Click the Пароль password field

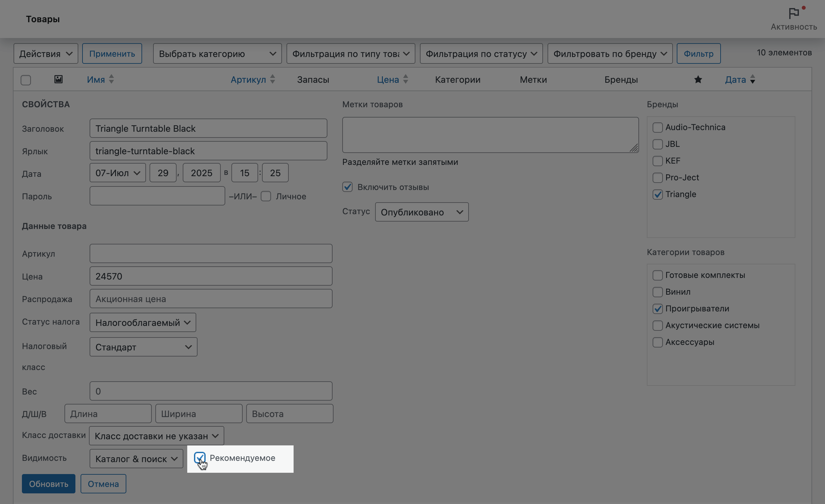pos(157,196)
